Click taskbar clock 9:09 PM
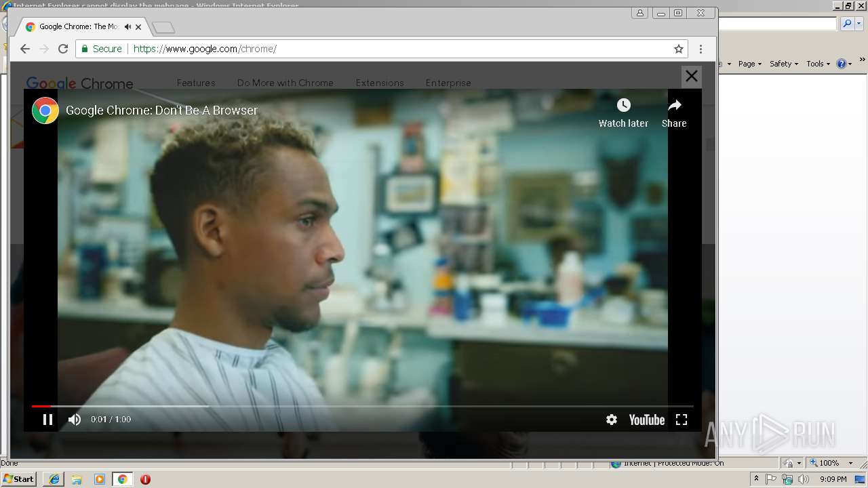The image size is (868, 488). click(833, 479)
